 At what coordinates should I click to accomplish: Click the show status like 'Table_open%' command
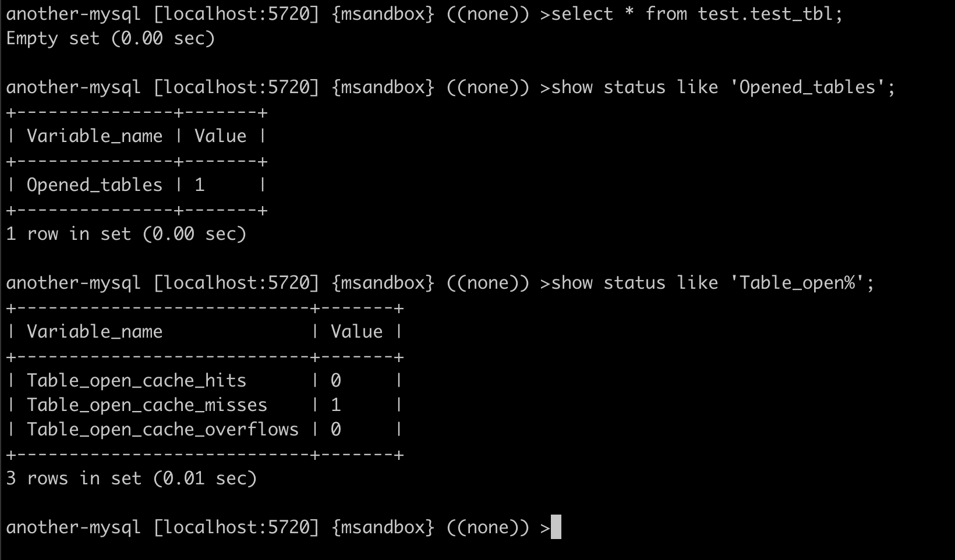coord(712,283)
